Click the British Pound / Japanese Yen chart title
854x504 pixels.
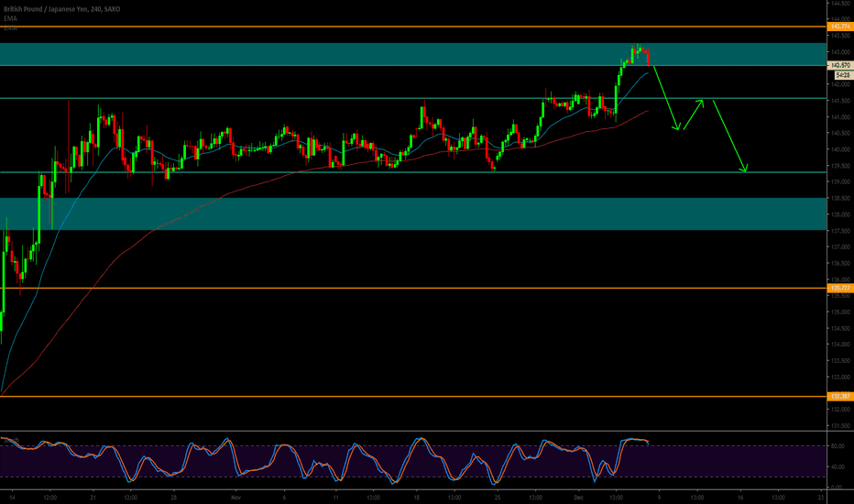[x=44, y=9]
